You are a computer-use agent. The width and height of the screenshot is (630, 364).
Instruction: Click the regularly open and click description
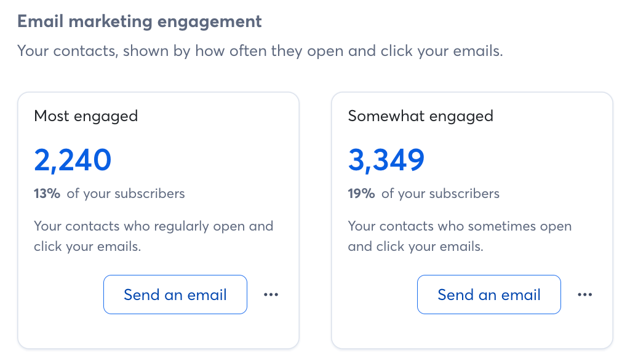pyautogui.click(x=153, y=236)
